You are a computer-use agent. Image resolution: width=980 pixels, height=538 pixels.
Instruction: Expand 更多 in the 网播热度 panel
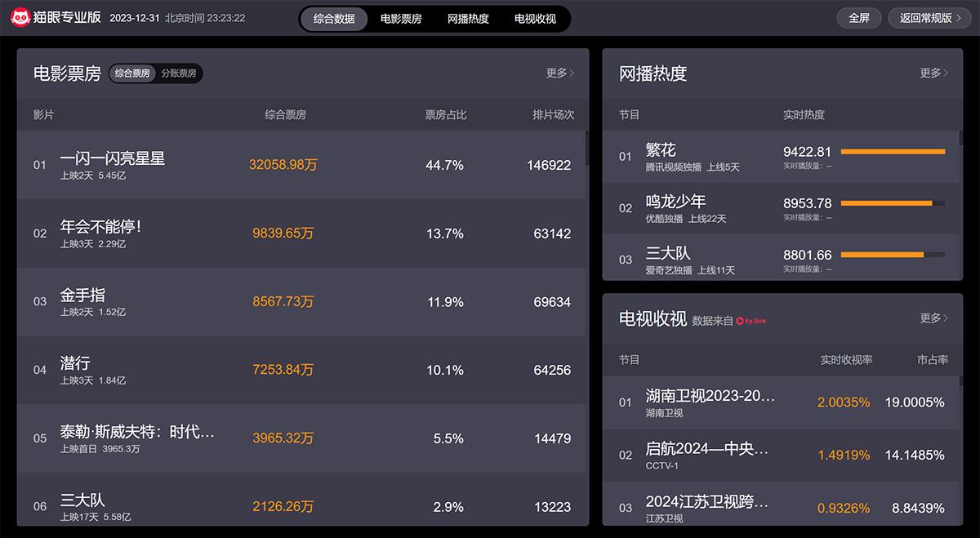pos(933,73)
